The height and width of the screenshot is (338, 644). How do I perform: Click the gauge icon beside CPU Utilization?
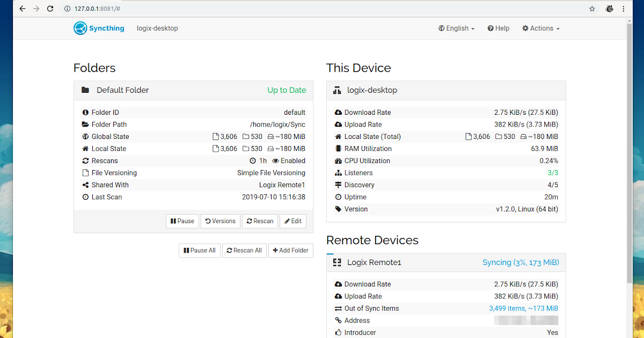[x=338, y=161]
